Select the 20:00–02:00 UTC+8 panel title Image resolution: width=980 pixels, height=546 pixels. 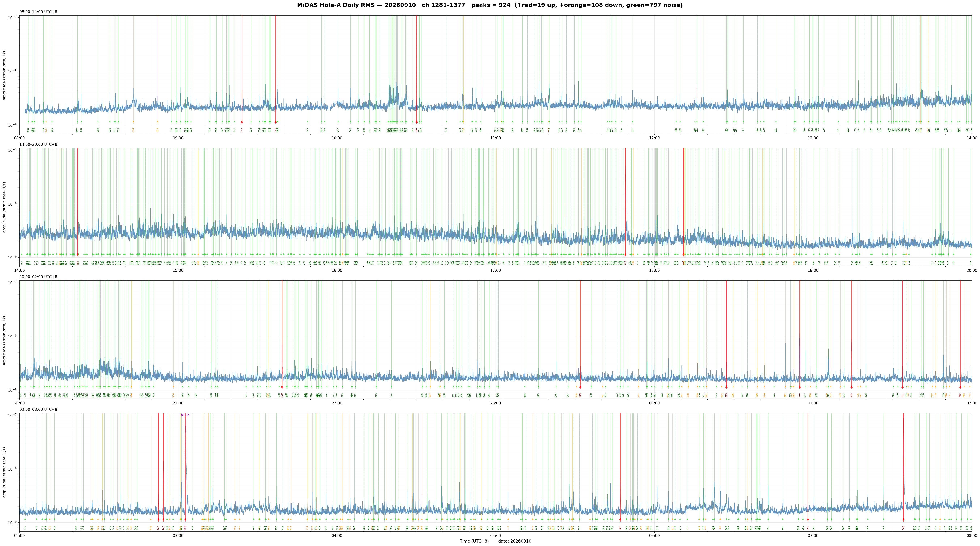[38, 277]
